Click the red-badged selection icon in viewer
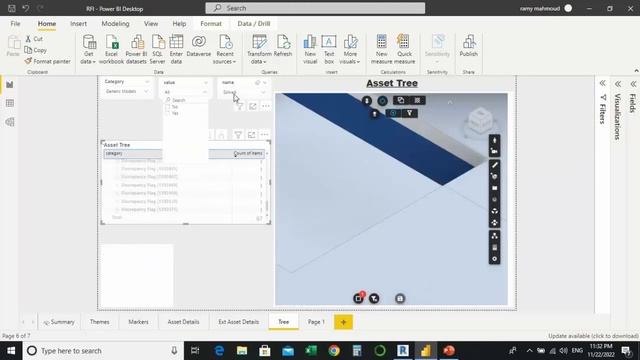 pyautogui.click(x=358, y=298)
